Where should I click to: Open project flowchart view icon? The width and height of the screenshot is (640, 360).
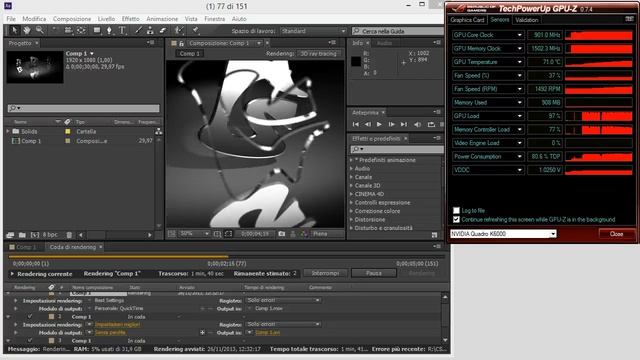coord(158,131)
